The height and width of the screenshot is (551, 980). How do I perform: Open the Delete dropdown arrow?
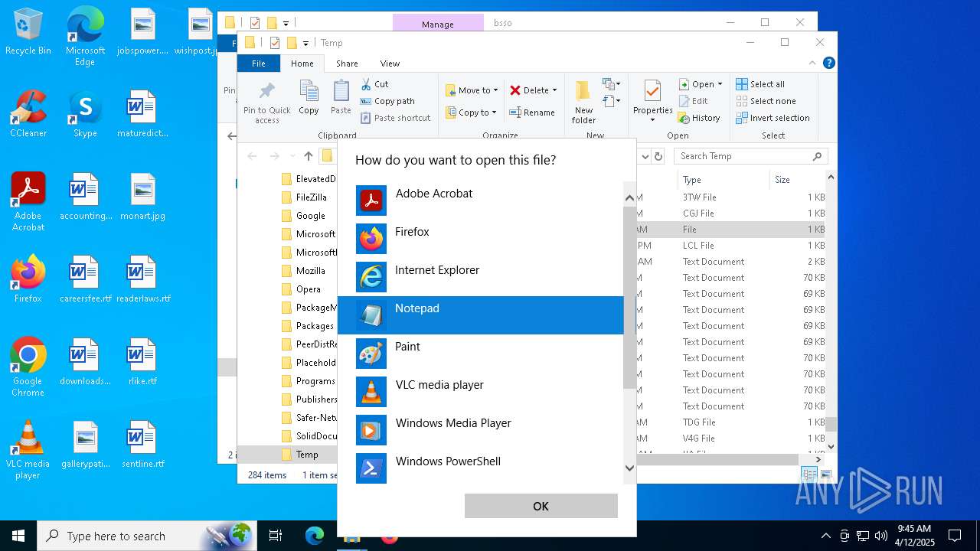[x=554, y=90]
